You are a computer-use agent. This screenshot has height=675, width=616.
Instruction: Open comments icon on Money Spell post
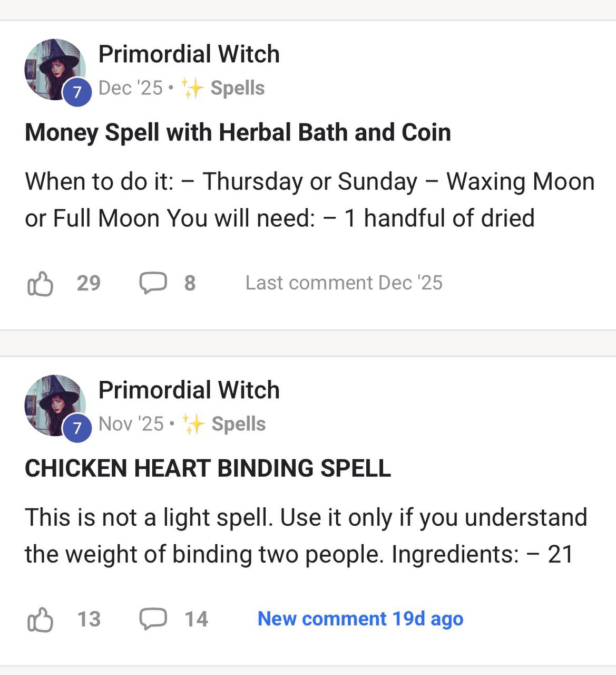tap(153, 283)
